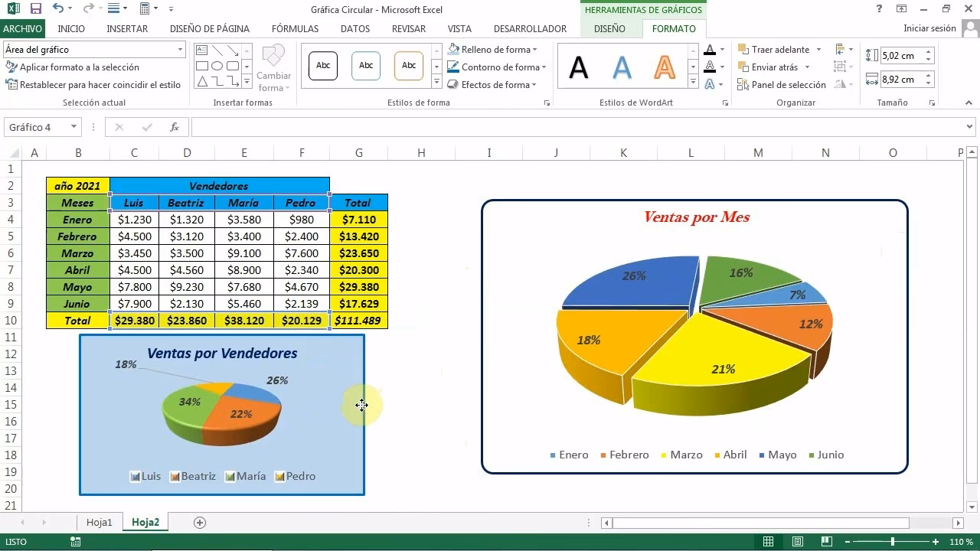This screenshot has height=551, width=980.
Task: Open Excel Help question mark icon
Action: [879, 9]
